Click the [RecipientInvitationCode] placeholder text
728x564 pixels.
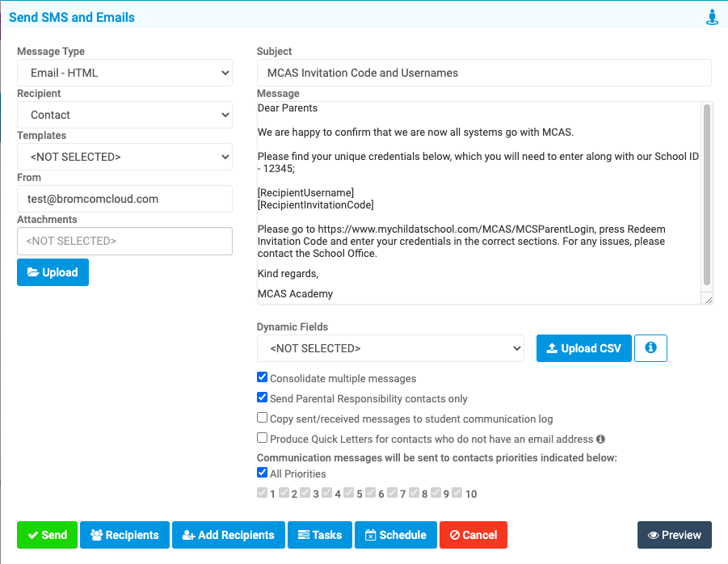(x=316, y=204)
